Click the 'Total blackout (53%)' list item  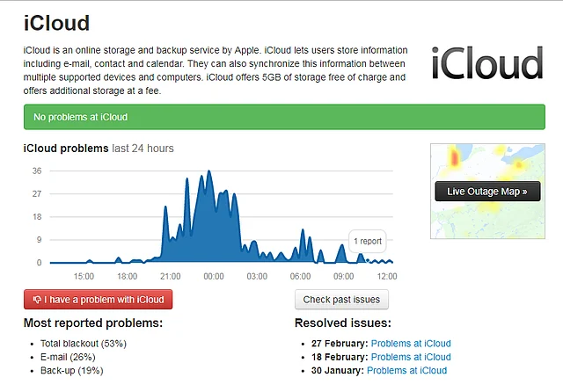click(x=84, y=344)
